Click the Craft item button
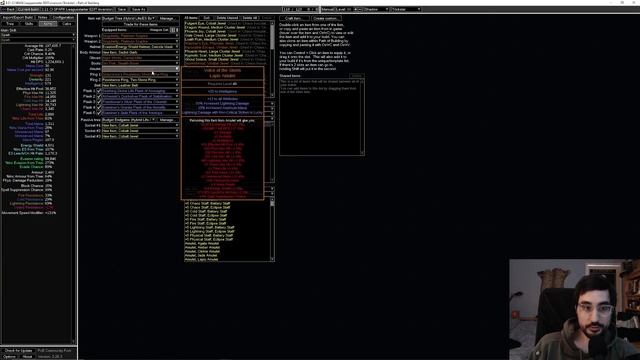Screen dimensions: 640x360 point(294,18)
